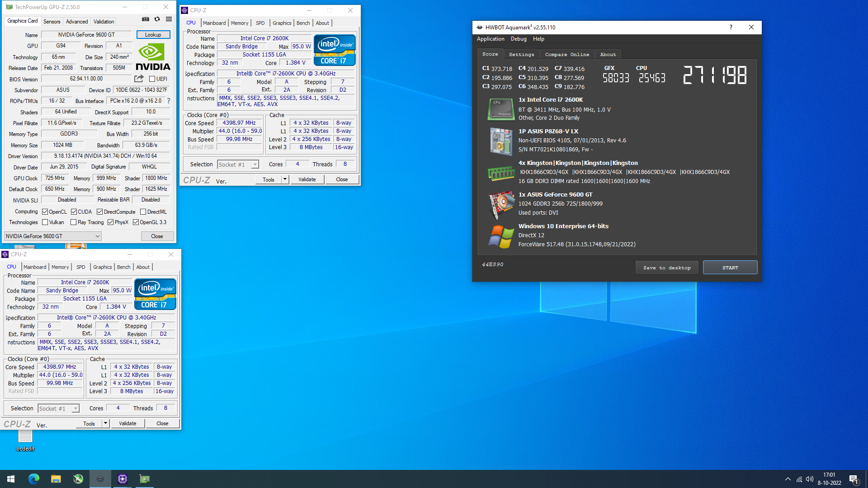Take a GPU-Z screenshot with camera icon

tap(145, 19)
